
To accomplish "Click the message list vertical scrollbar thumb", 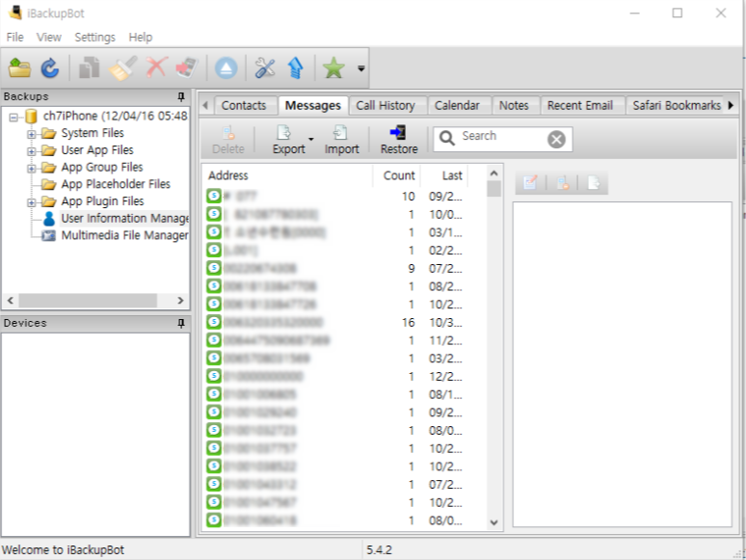I will coord(493,189).
